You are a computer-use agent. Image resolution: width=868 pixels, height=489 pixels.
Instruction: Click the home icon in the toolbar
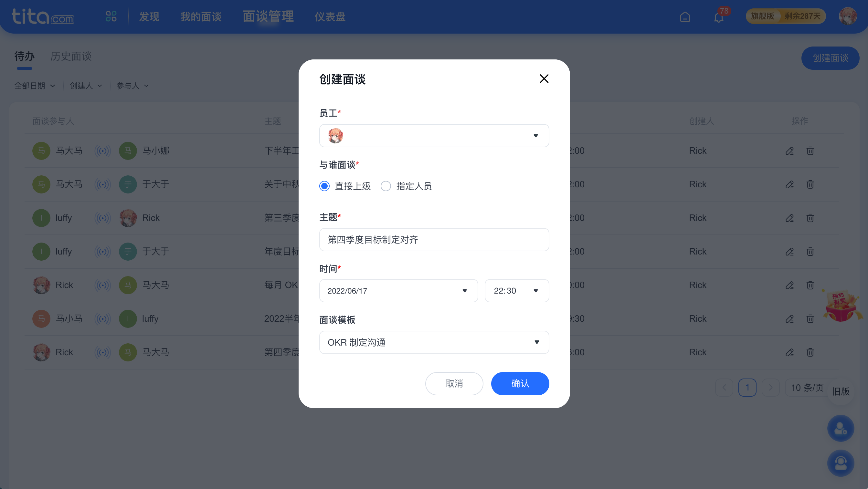pyautogui.click(x=685, y=16)
